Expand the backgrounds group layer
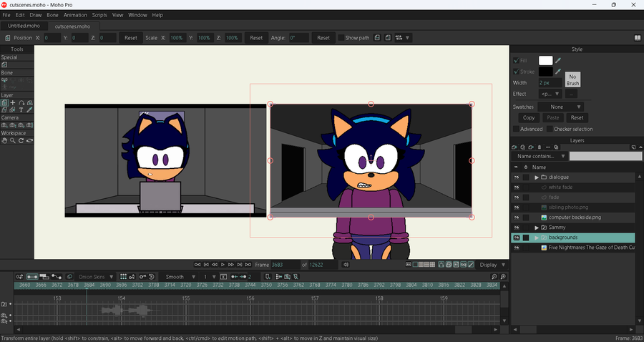Viewport: 644px width, 342px height. [x=537, y=238]
